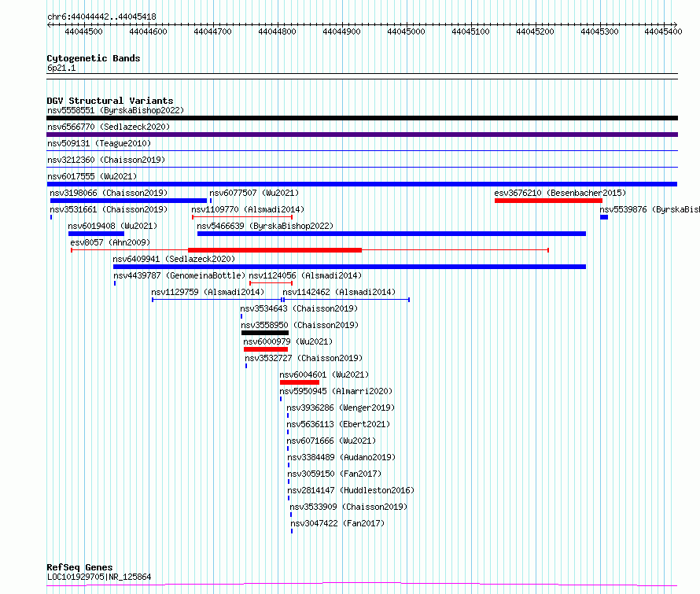This screenshot has width=700, height=594.
Task: Click the 44045200 ruler position label
Action: 535,31
